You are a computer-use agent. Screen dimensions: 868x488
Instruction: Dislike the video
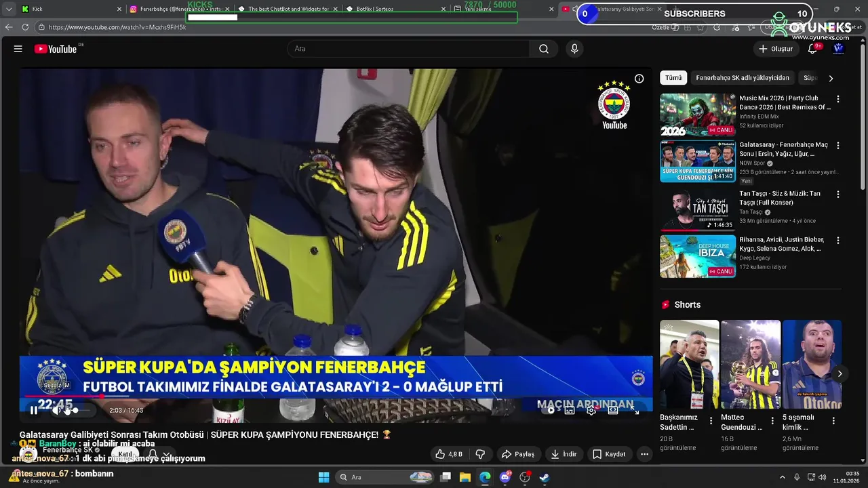[480, 454]
